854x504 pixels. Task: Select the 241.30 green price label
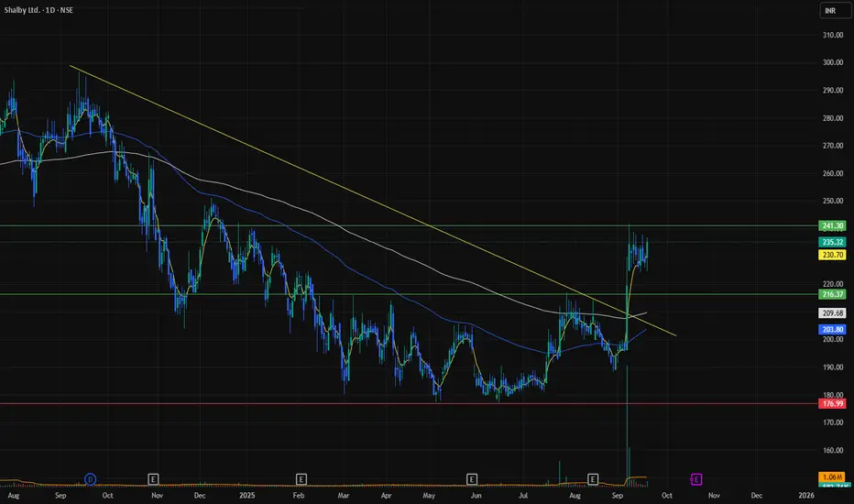(x=832, y=225)
